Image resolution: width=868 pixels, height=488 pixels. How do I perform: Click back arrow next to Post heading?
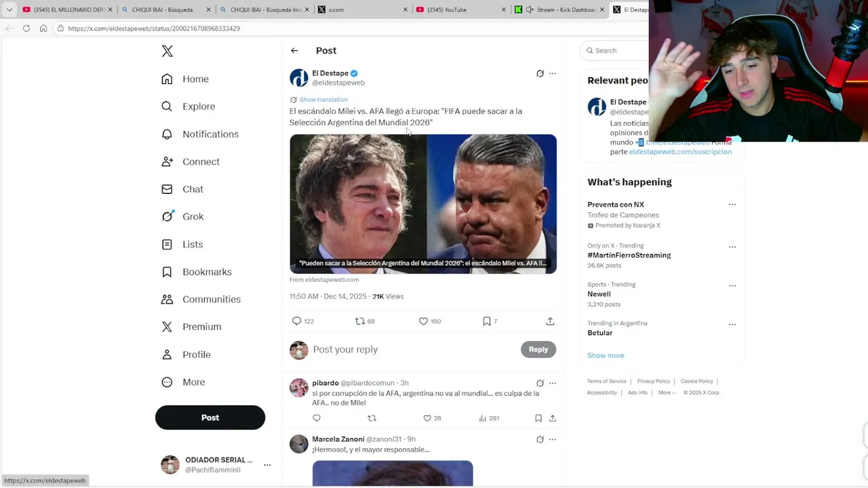[x=294, y=51]
